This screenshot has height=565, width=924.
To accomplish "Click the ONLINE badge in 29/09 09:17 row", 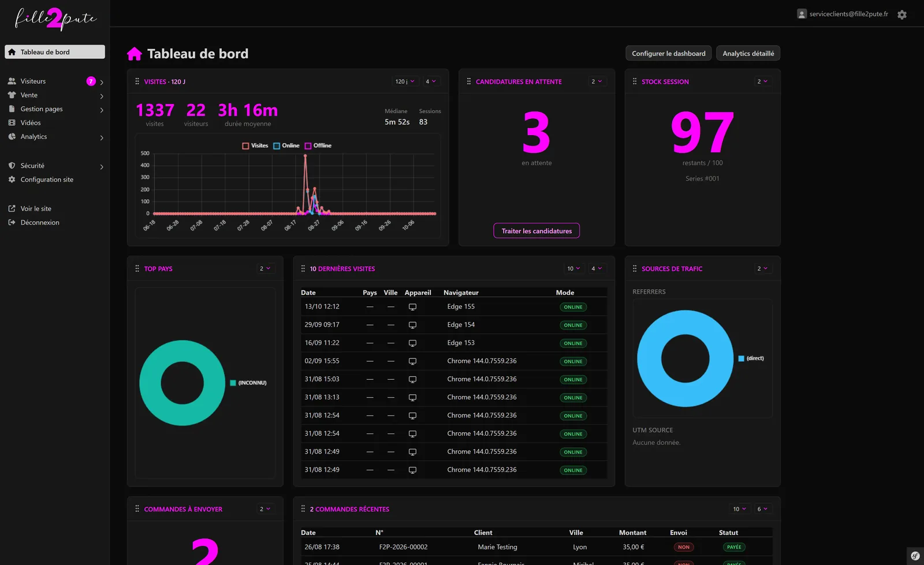I will 573,325.
